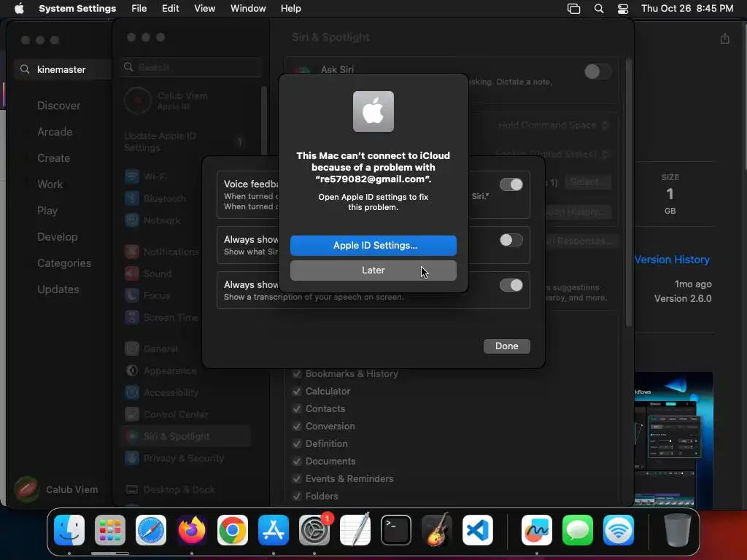Open the Hold Command Space dropdown
This screenshot has height=560, width=747.
pos(553,125)
